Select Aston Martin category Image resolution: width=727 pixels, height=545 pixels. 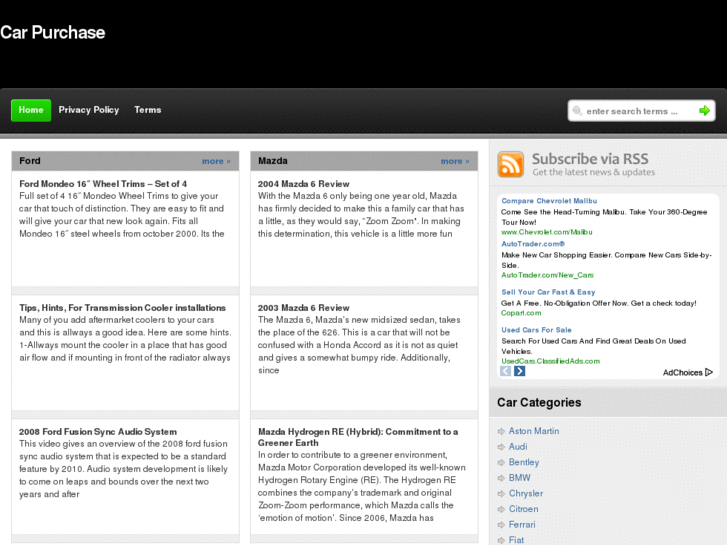pyautogui.click(x=534, y=431)
